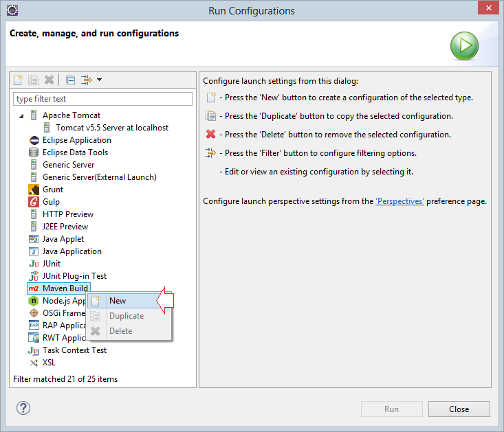Collapse the Apache Tomcat tree node
This screenshot has height=432, width=504.
coord(21,116)
